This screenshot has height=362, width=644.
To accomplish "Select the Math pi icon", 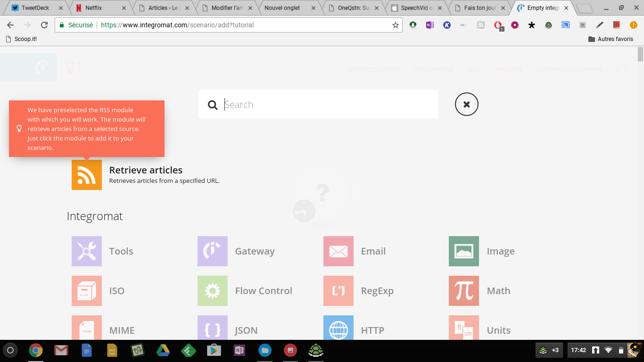I will [x=464, y=291].
